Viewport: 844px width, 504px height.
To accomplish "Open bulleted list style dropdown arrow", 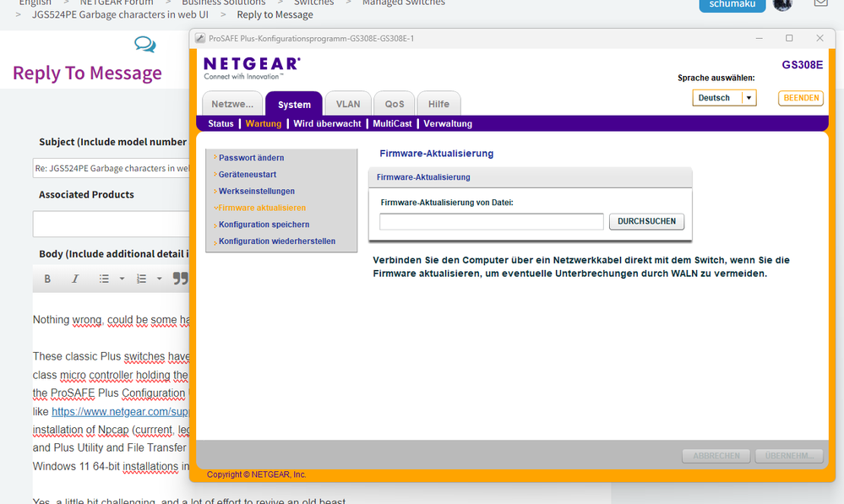I will coord(123,279).
